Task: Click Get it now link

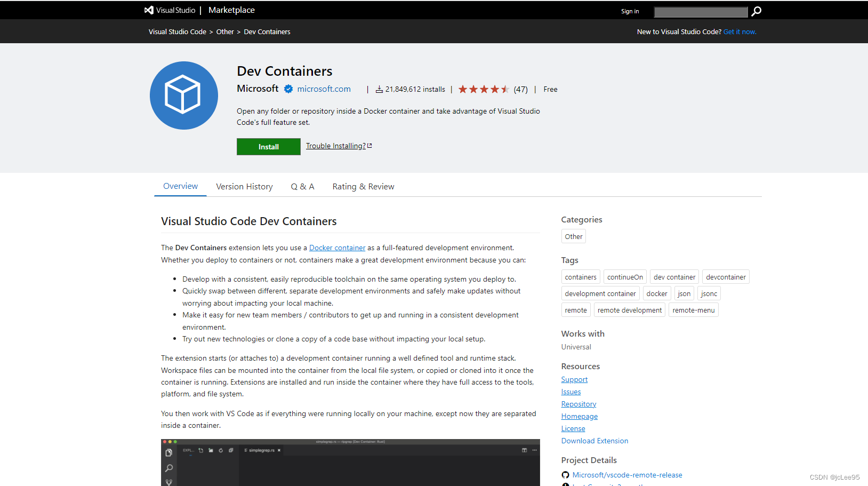Action: point(740,32)
